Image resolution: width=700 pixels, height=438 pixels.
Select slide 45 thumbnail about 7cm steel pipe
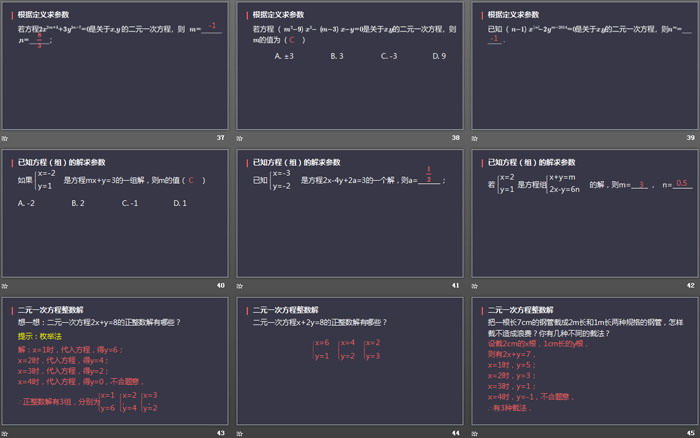click(x=585, y=361)
